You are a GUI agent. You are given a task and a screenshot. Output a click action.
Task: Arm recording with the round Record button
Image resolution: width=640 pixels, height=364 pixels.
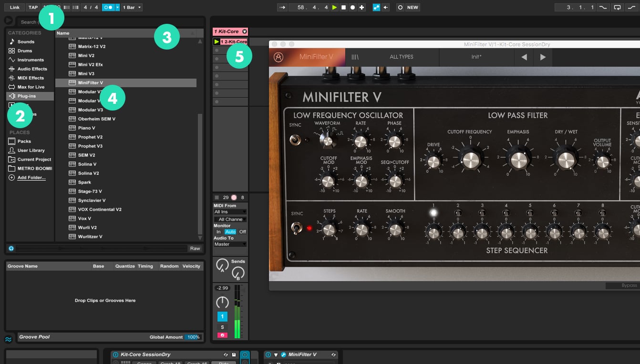(x=352, y=8)
